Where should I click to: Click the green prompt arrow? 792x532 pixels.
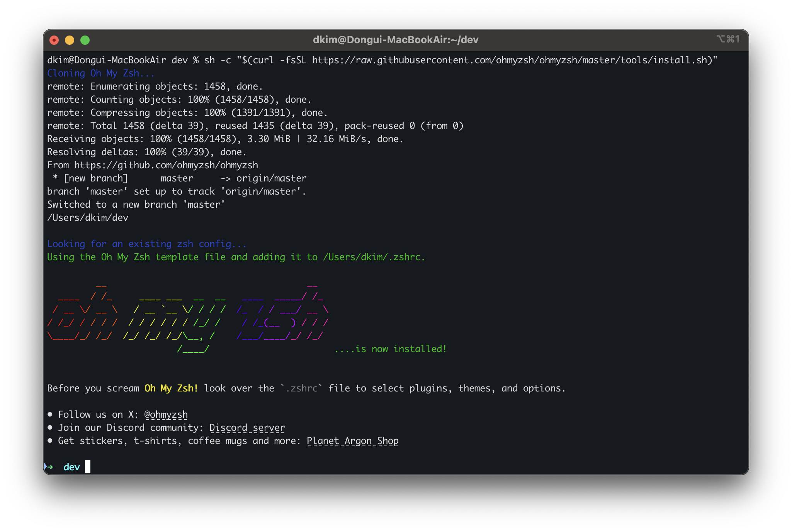[x=50, y=467]
